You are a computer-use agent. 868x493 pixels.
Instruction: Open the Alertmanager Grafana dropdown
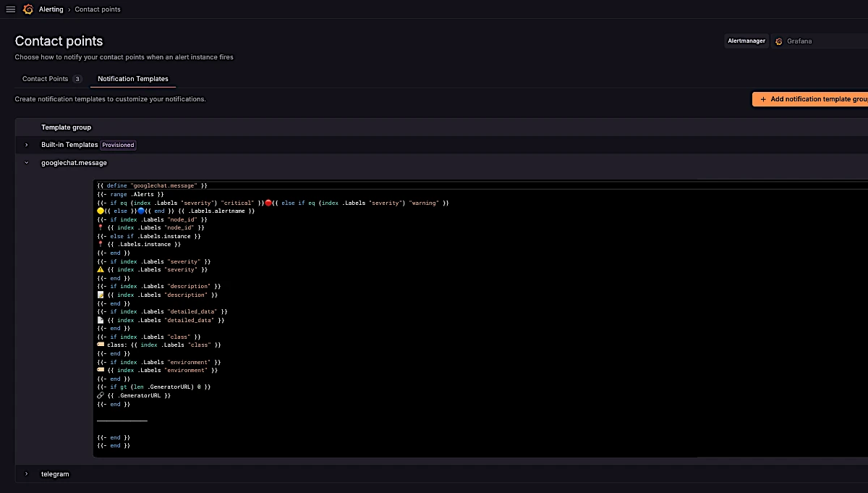820,41
